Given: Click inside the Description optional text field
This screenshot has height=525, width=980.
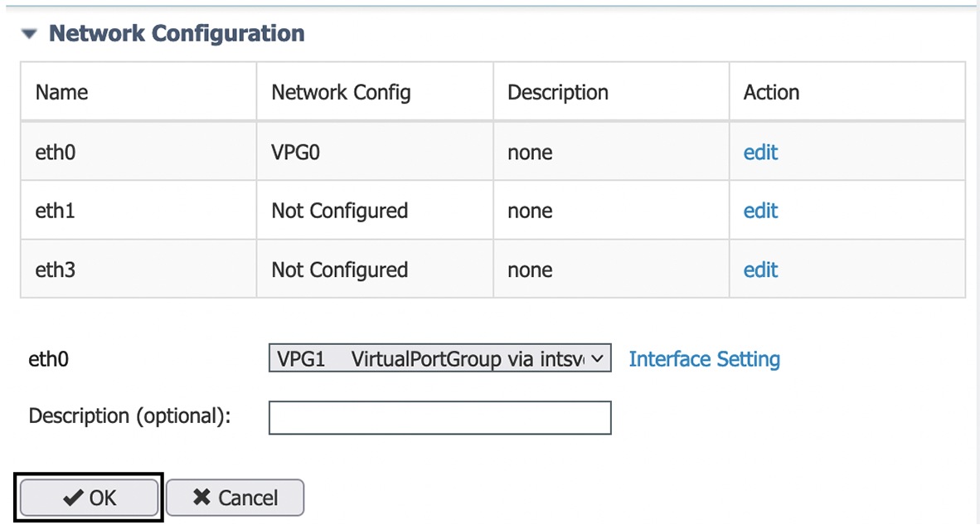Looking at the screenshot, I should point(439,417).
